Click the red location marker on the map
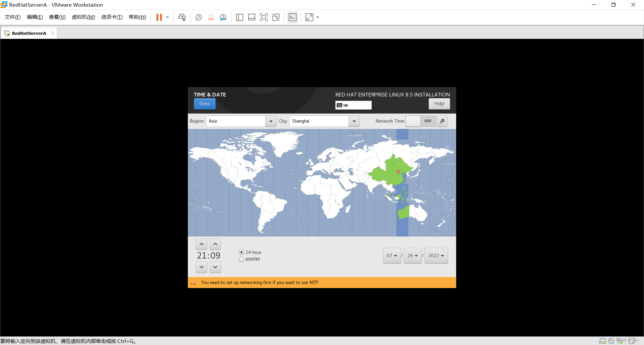 tap(398, 172)
